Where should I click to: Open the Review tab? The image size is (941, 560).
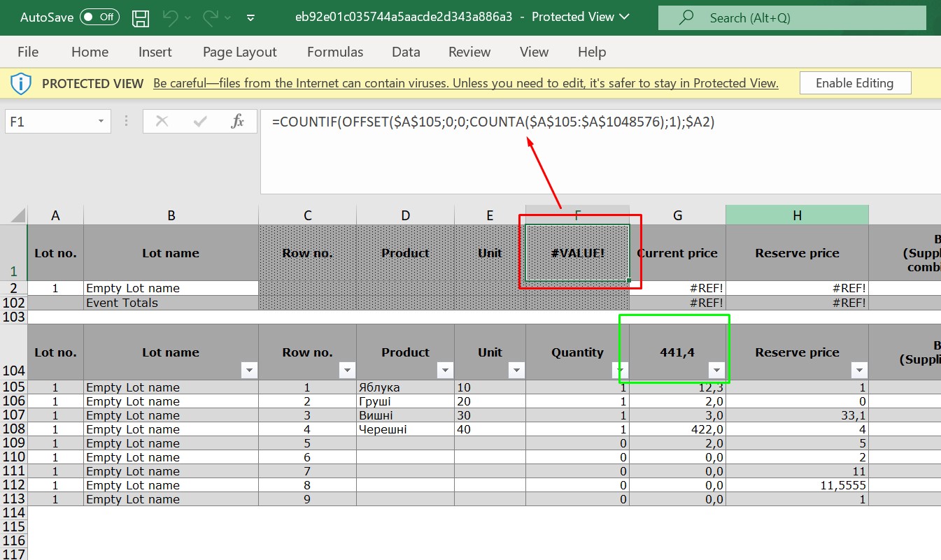point(469,52)
